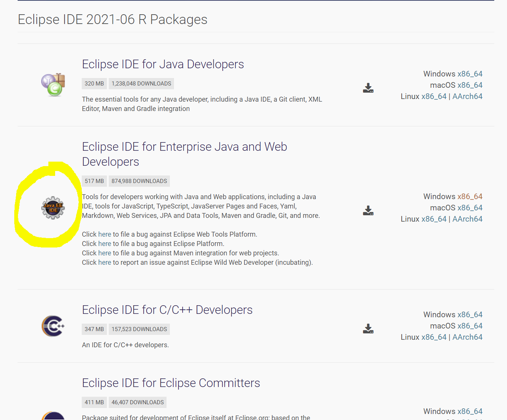
Task: Download C/C++ Developers Linux AArch64 build
Action: click(x=467, y=337)
